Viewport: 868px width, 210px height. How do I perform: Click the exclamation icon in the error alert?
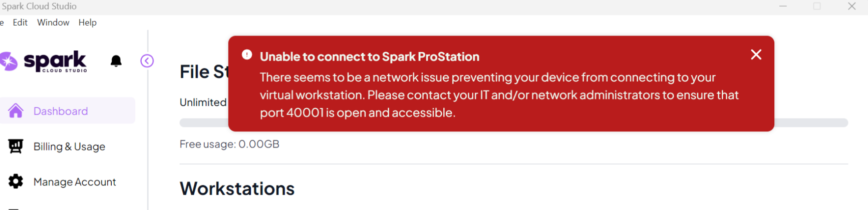(247, 54)
